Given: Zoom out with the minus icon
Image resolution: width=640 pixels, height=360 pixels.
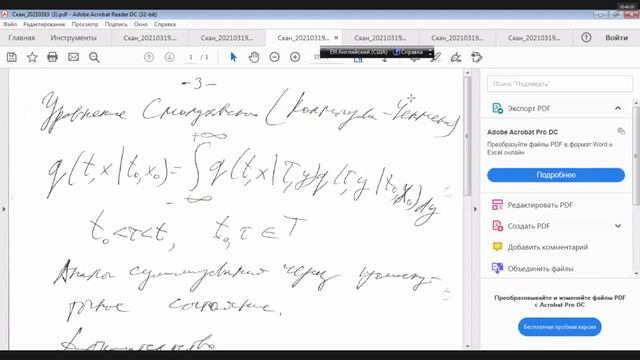Looking at the screenshot, I should tap(274, 57).
